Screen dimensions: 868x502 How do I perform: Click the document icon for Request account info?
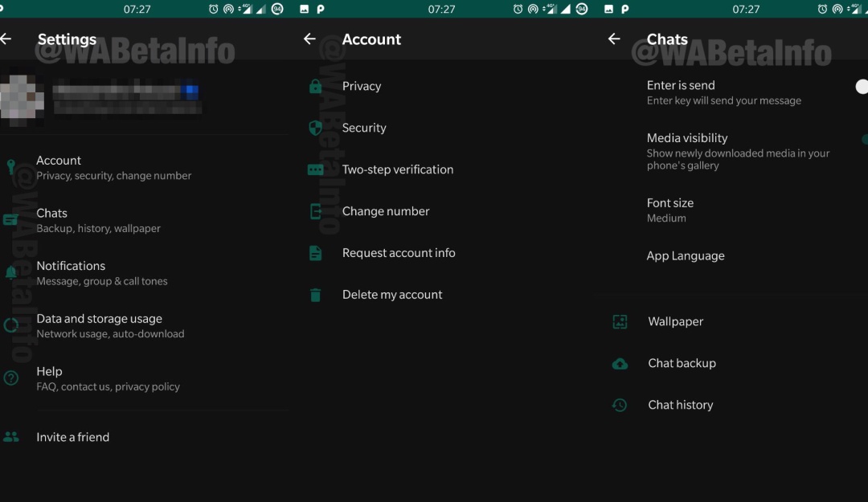[x=315, y=253]
